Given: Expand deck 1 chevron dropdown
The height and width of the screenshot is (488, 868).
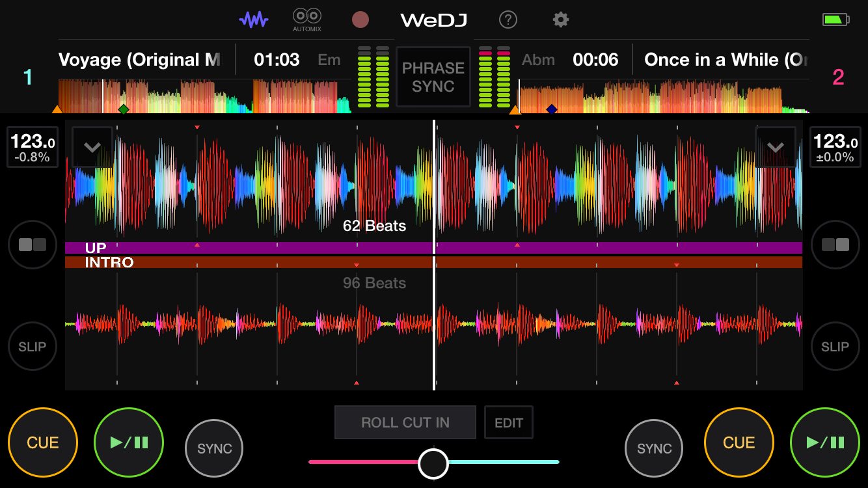Looking at the screenshot, I should [92, 147].
